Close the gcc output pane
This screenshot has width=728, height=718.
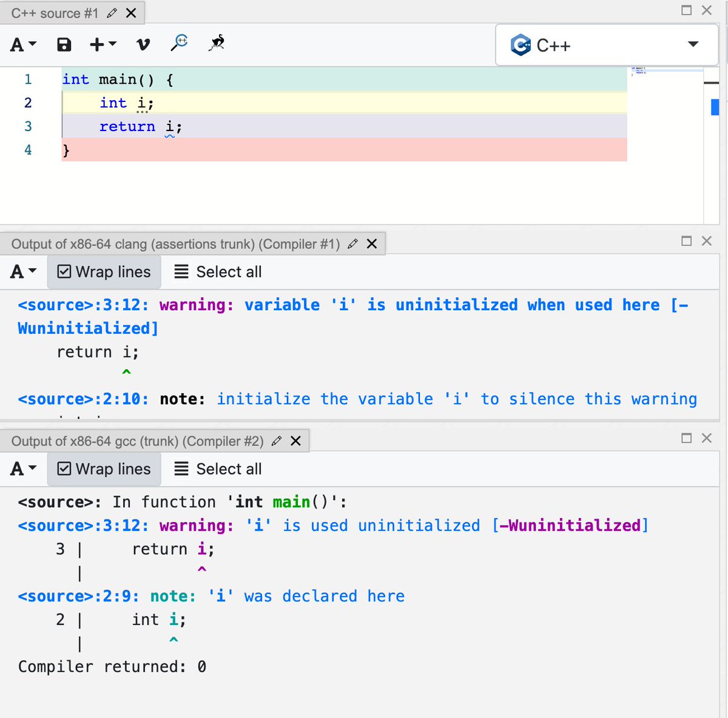tap(707, 438)
